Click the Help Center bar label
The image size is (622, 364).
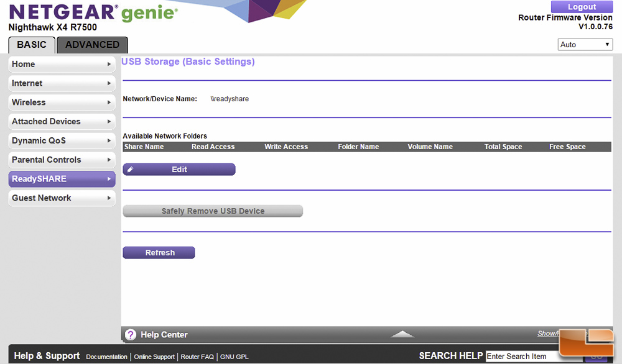point(164,335)
